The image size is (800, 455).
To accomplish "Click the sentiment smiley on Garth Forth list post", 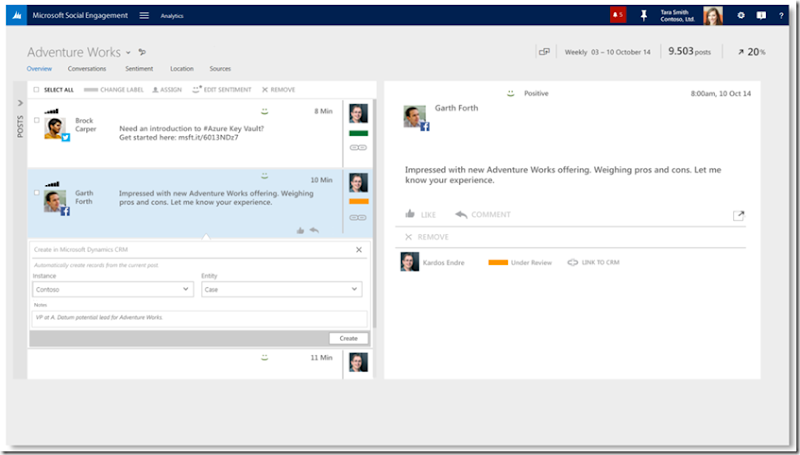I will pyautogui.click(x=264, y=176).
